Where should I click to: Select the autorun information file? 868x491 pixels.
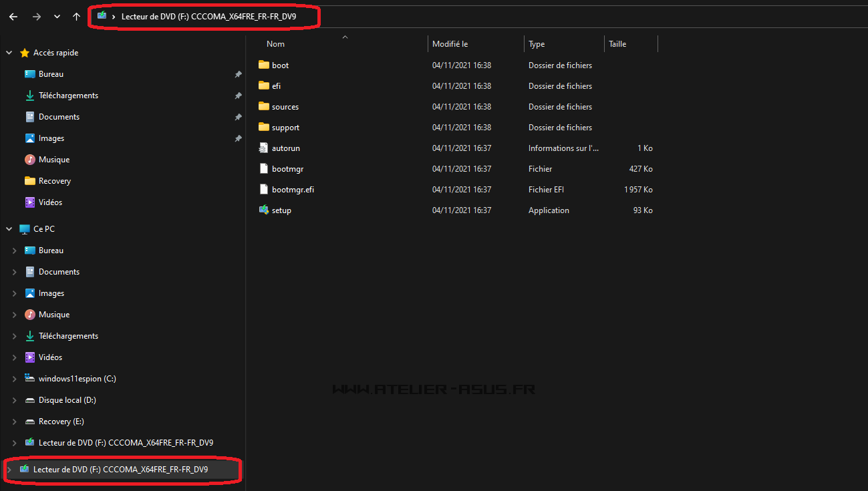point(285,148)
